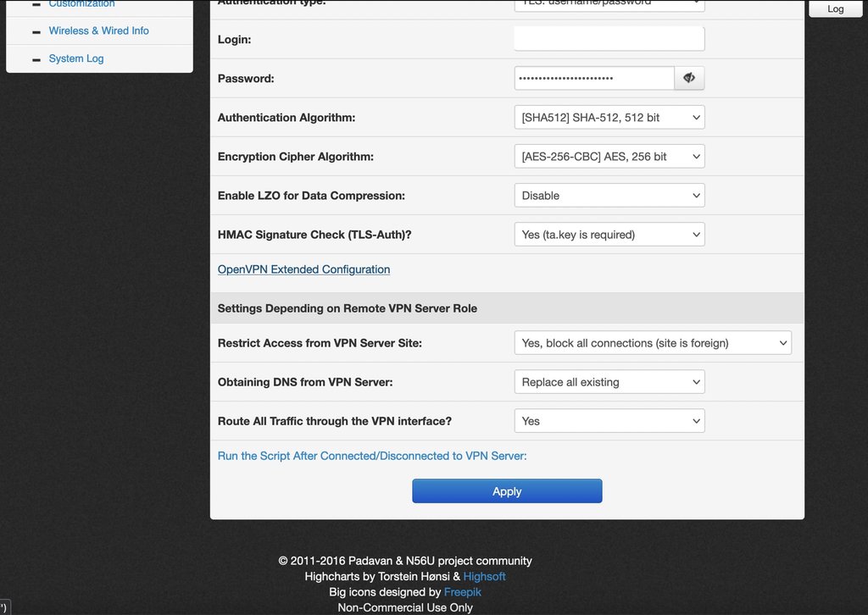868x615 pixels.
Task: Click the dash icon beside System Log
Action: tap(36, 59)
